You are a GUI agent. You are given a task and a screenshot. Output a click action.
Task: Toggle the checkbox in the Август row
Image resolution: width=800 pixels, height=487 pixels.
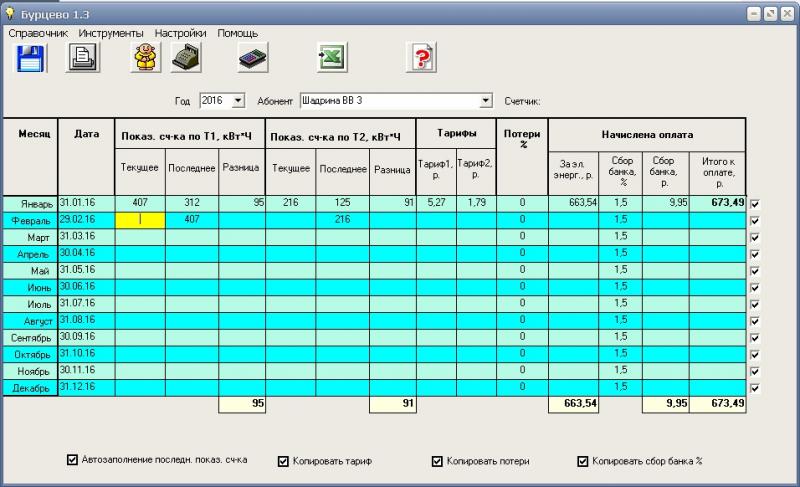coord(755,321)
